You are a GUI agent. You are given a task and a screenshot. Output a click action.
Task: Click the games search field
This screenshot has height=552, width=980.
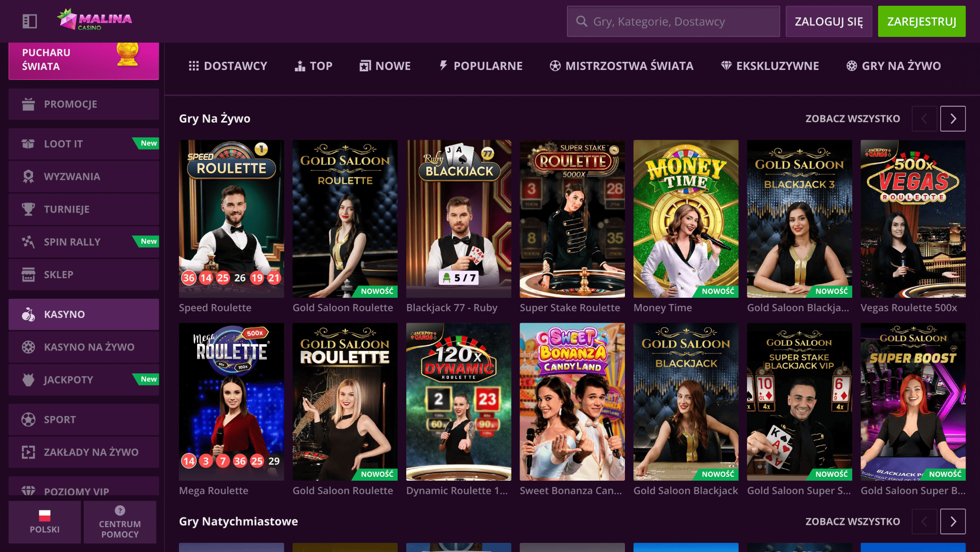673,22
